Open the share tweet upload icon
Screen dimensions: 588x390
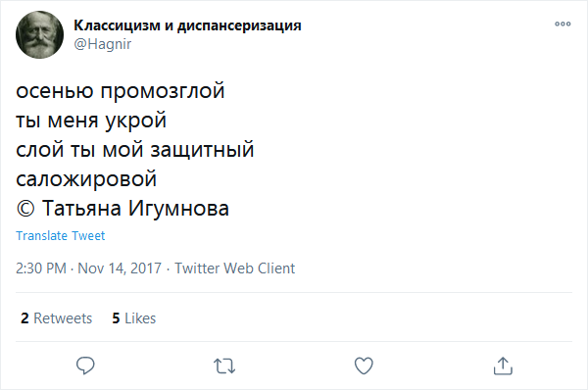[x=503, y=366]
